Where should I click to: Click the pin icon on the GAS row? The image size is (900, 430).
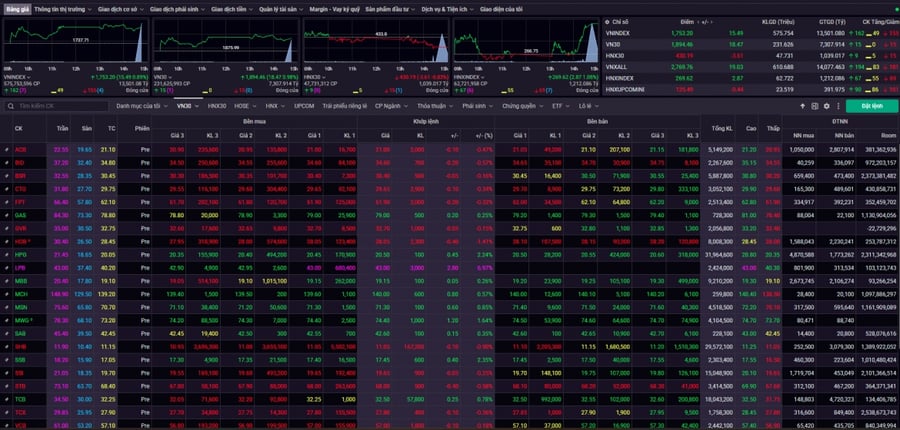[7, 215]
